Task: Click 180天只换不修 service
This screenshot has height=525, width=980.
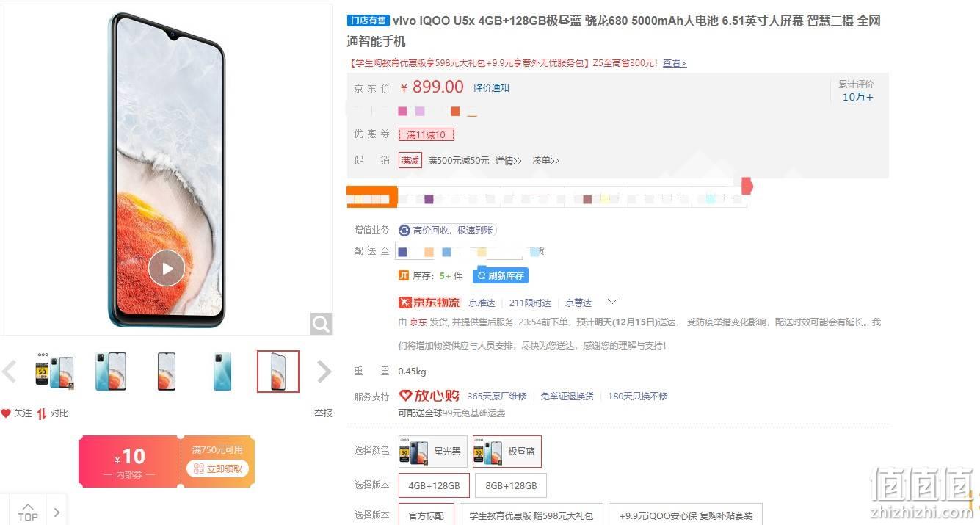Action: tap(638, 396)
